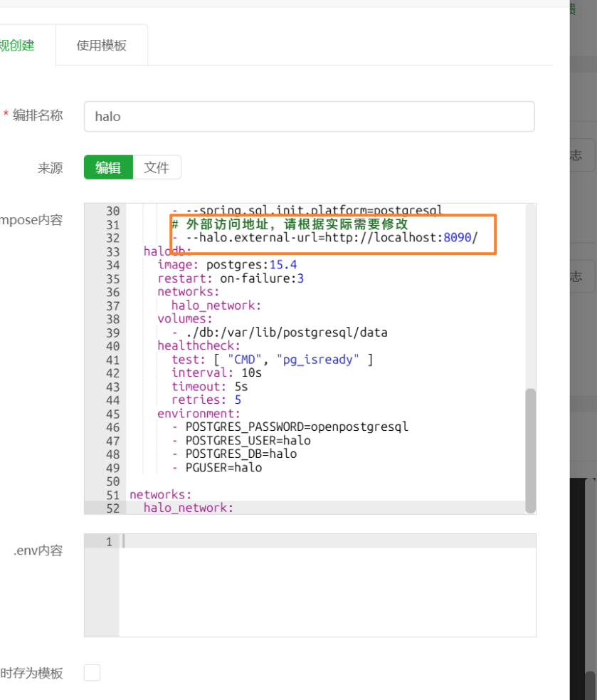Click the text "image: postgres:15.4"
Viewport: 597px width, 700px height.
(x=227, y=265)
